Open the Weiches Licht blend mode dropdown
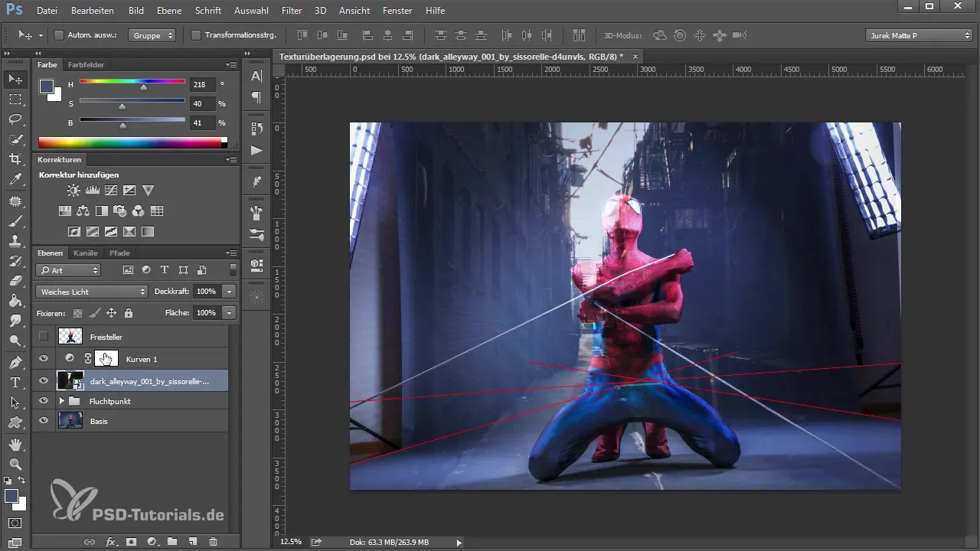Viewport: 980px width, 551px height. [91, 292]
